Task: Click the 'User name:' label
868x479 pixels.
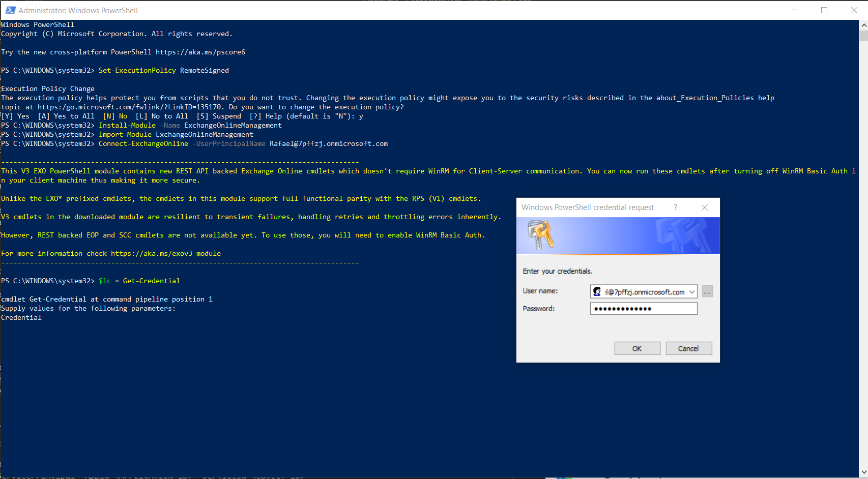Action: (x=540, y=291)
